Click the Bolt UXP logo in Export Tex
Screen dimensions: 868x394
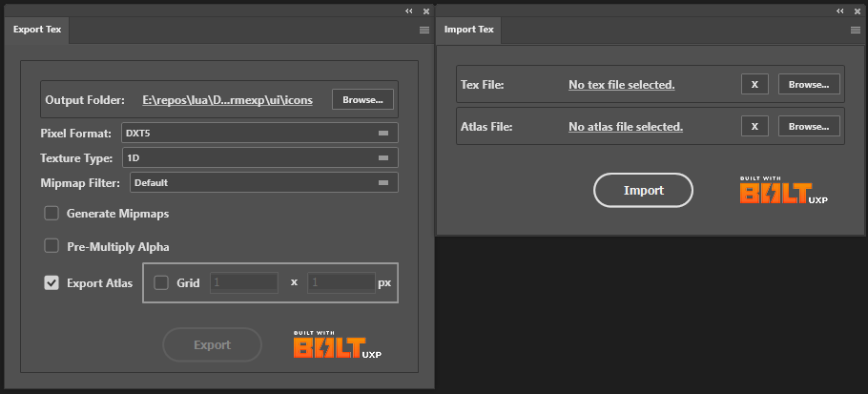[337, 344]
